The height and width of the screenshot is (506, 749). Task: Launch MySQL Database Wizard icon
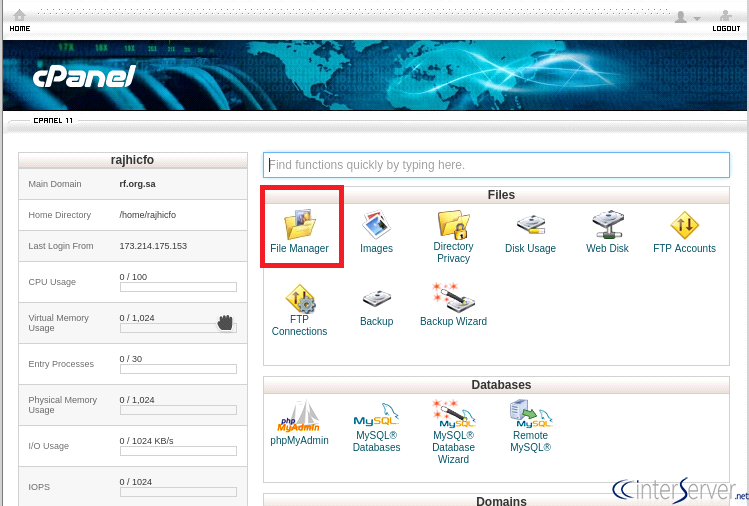click(453, 413)
